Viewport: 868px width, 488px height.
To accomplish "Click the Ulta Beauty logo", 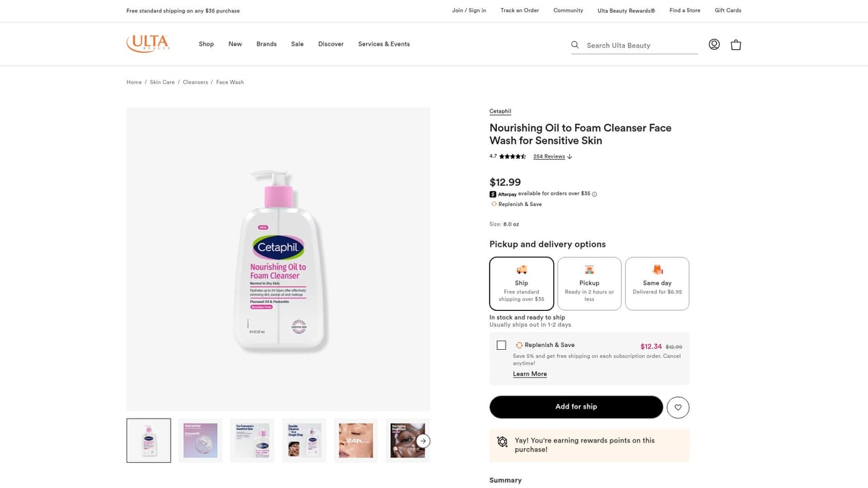I will pos(148,43).
